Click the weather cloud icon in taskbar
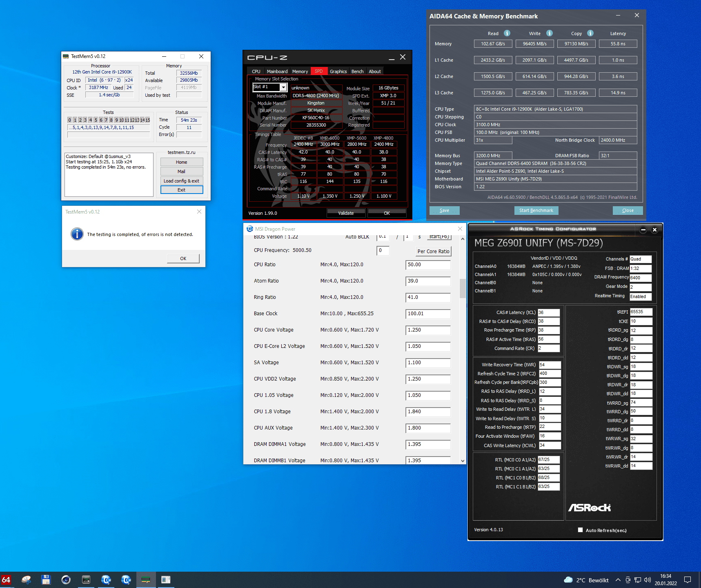 pyautogui.click(x=568, y=580)
